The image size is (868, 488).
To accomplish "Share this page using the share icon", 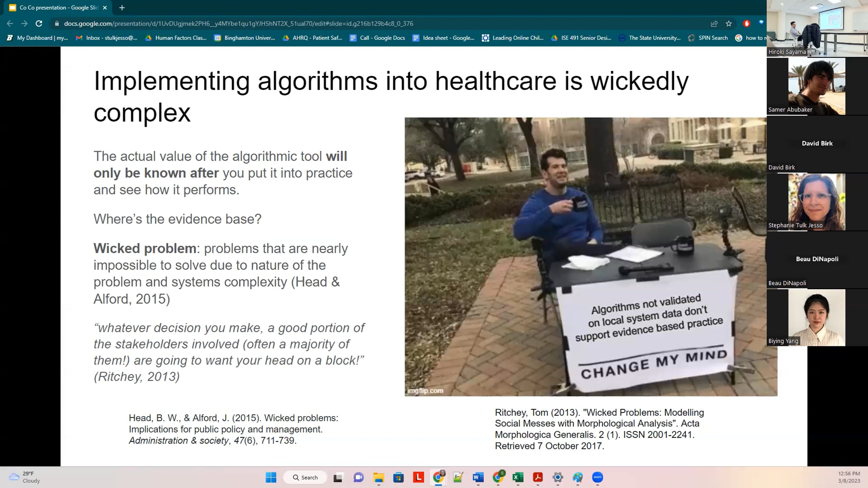I will 714,23.
